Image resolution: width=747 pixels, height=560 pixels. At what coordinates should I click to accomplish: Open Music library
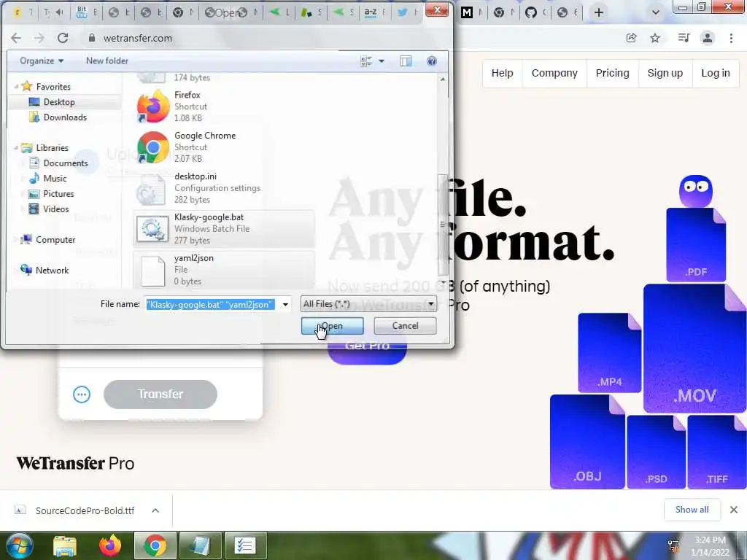[54, 178]
